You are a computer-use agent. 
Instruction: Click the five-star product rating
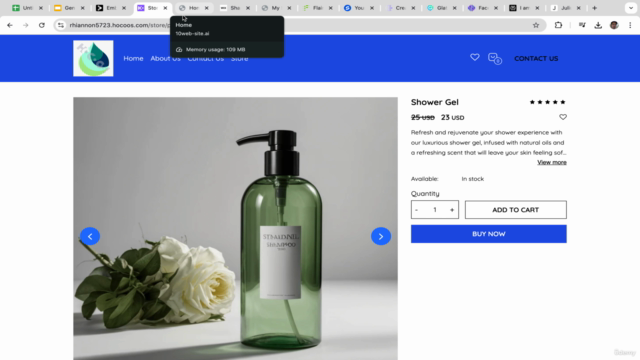pos(547,102)
